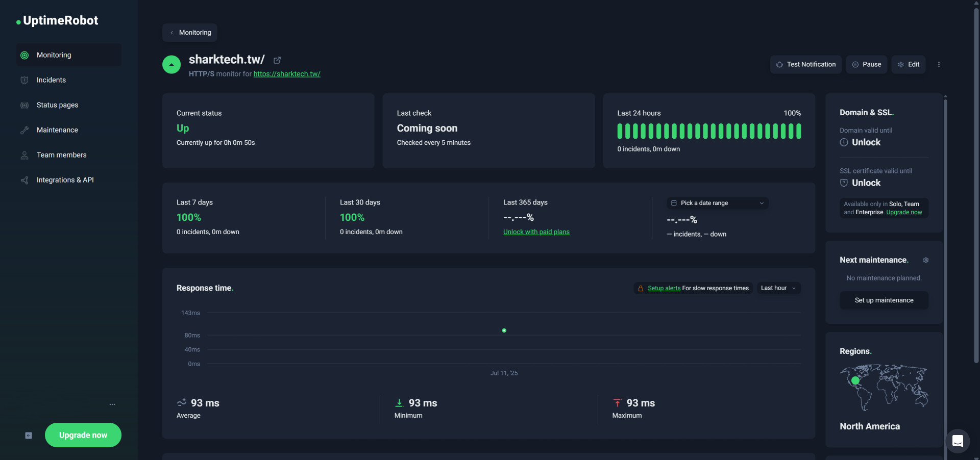This screenshot has height=460, width=980.
Task: Click the Domain valid until clock icon
Action: pyautogui.click(x=844, y=142)
